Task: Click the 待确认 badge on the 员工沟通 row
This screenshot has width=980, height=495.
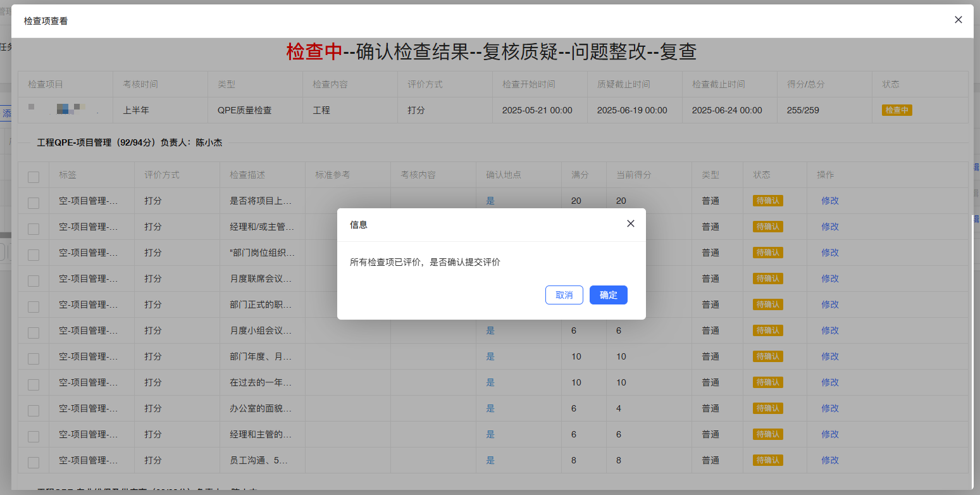Action: point(767,460)
